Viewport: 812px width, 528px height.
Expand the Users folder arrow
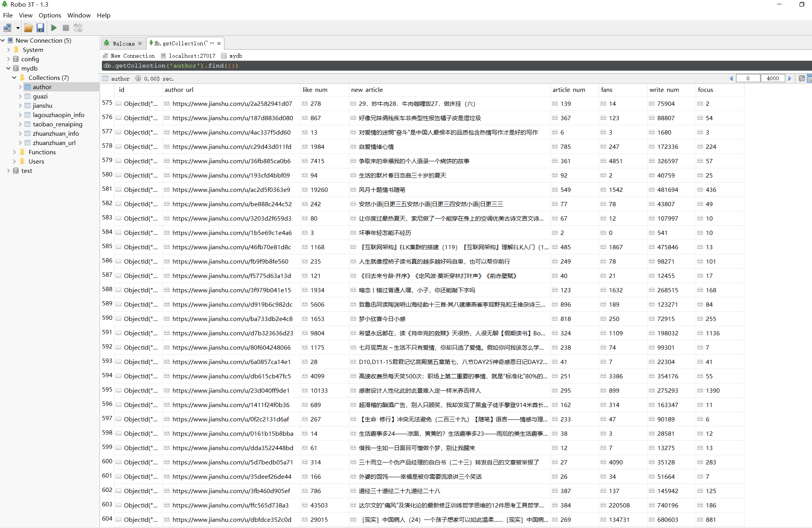click(x=14, y=161)
